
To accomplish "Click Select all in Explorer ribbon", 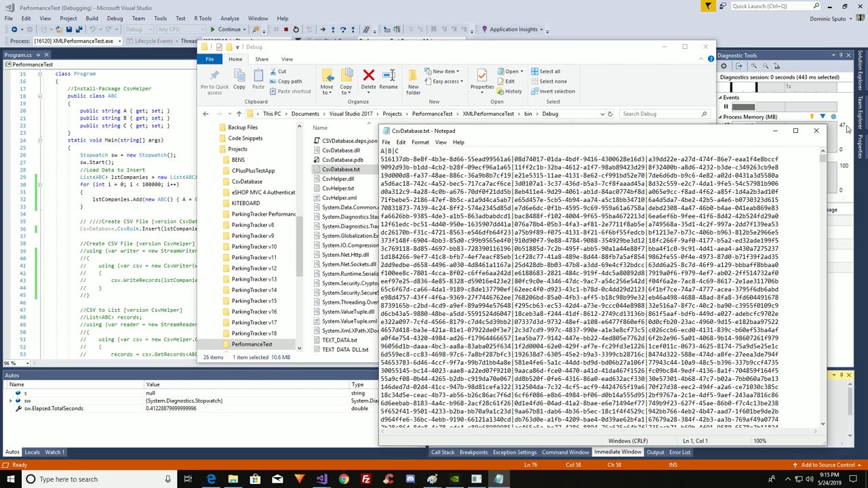I will 545,71.
